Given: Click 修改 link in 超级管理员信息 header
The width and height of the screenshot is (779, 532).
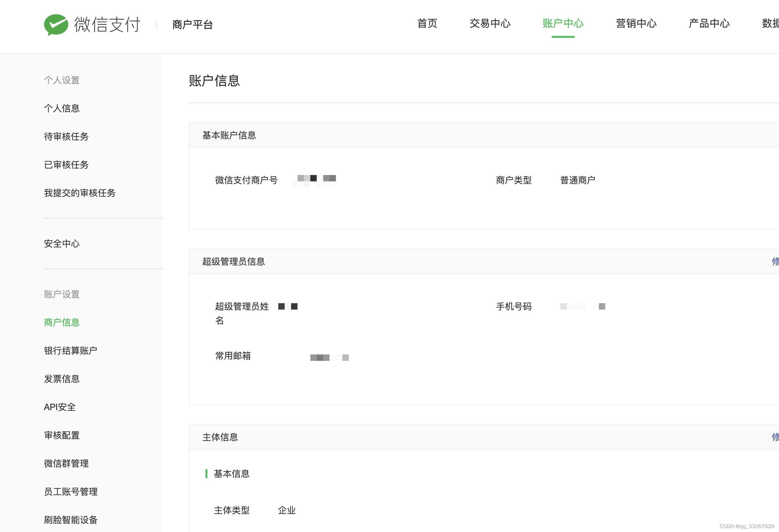Looking at the screenshot, I should pos(775,261).
